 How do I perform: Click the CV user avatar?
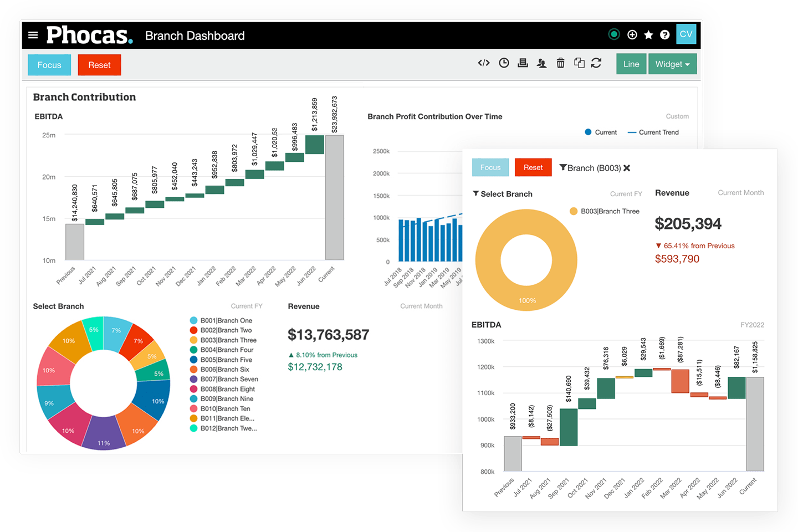pos(686,34)
